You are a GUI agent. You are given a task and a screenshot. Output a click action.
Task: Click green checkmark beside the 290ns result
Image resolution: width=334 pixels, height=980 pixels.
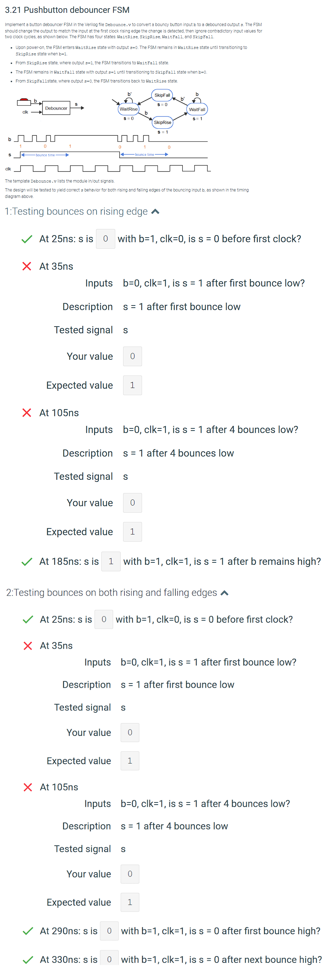tap(28, 931)
